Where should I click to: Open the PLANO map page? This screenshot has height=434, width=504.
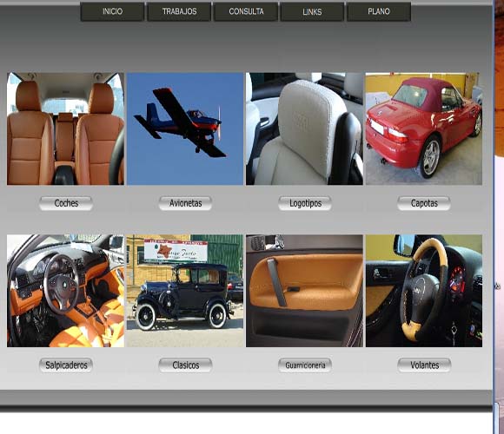coord(379,12)
